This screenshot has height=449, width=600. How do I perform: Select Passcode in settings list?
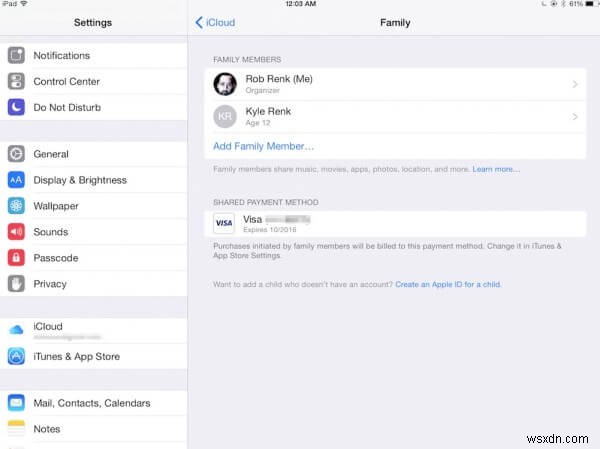(x=94, y=258)
